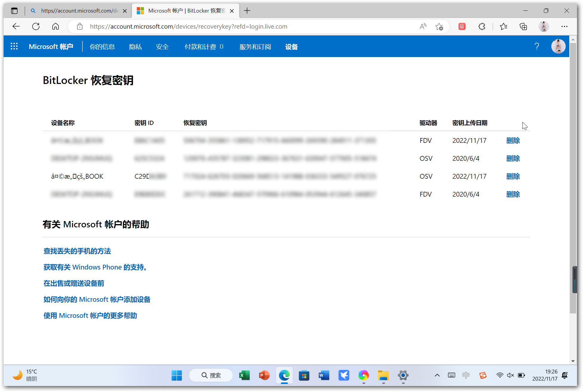Open the 你的信息 navigation tab

(102, 47)
